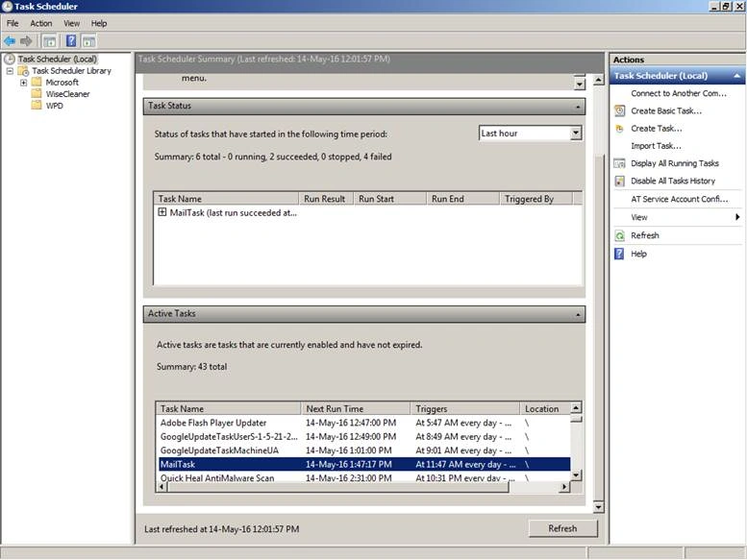This screenshot has width=747, height=560.
Task: Click the Forward arrow toolbar icon
Action: [26, 41]
